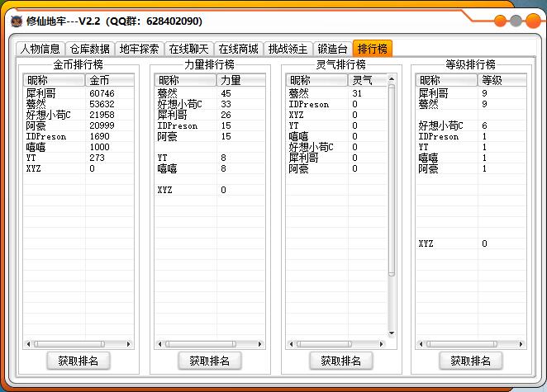Screen dimensions: 547x392
Task: Click horizontal scrollbar thumb in 等级排行榜
Action: coord(462,344)
